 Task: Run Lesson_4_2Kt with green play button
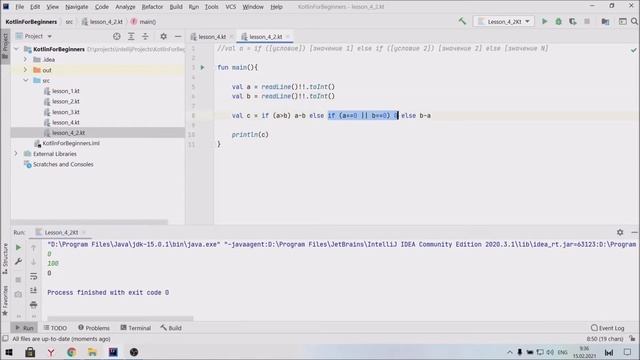544,21
